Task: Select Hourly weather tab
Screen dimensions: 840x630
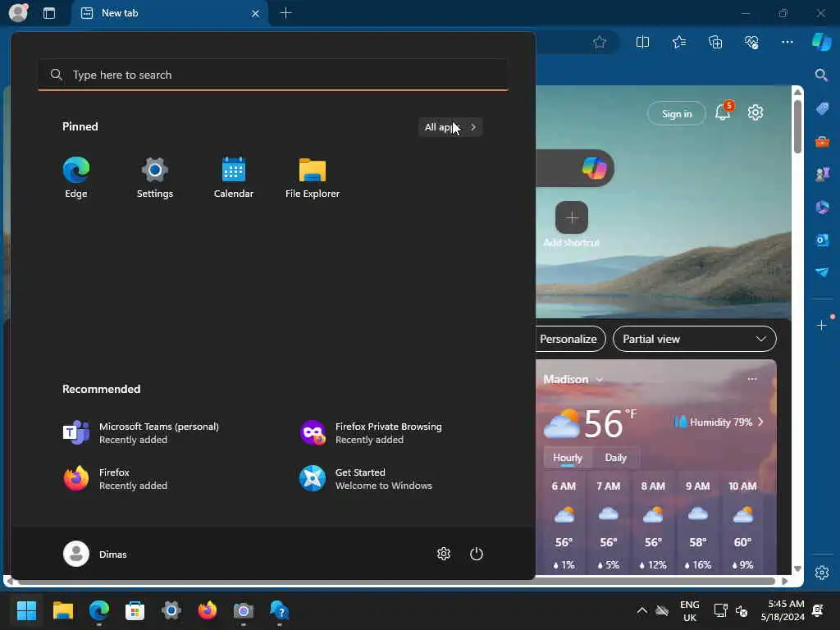Action: [x=568, y=458]
